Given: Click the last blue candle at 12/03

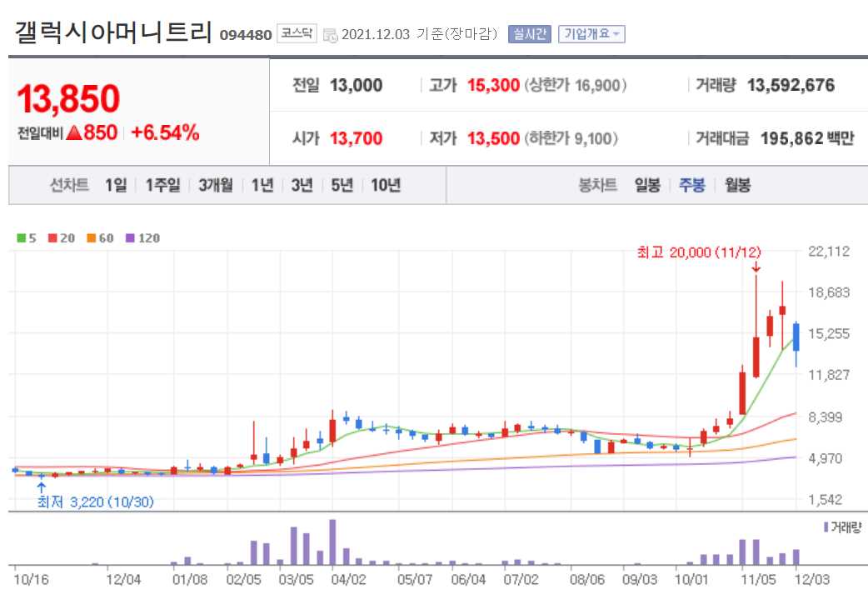Looking at the screenshot, I should coord(796,337).
